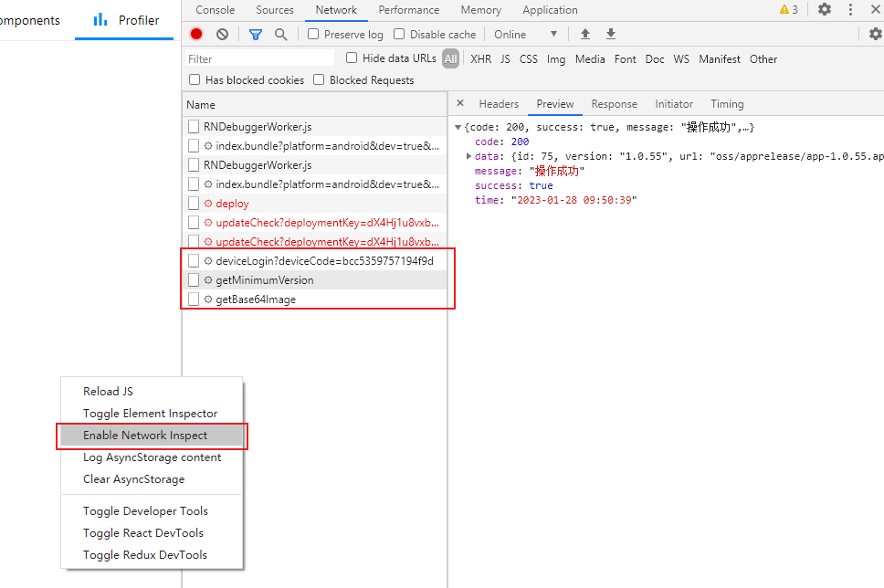Collapse the root response object
Image resolution: width=884 pixels, height=588 pixels.
pos(456,127)
